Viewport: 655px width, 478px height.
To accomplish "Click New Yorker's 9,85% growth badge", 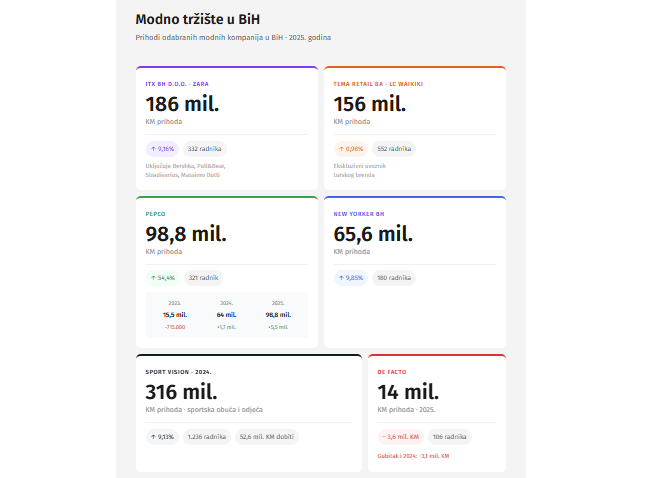I will pyautogui.click(x=349, y=278).
